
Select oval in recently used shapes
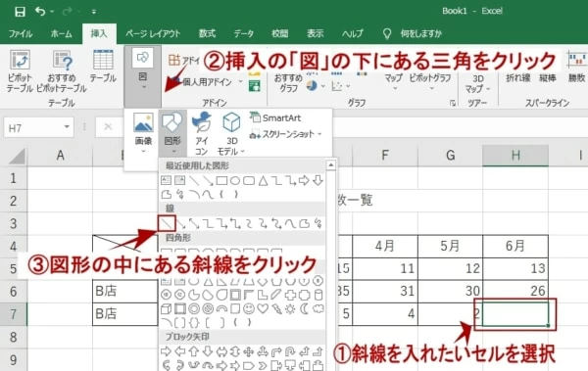[235, 181]
